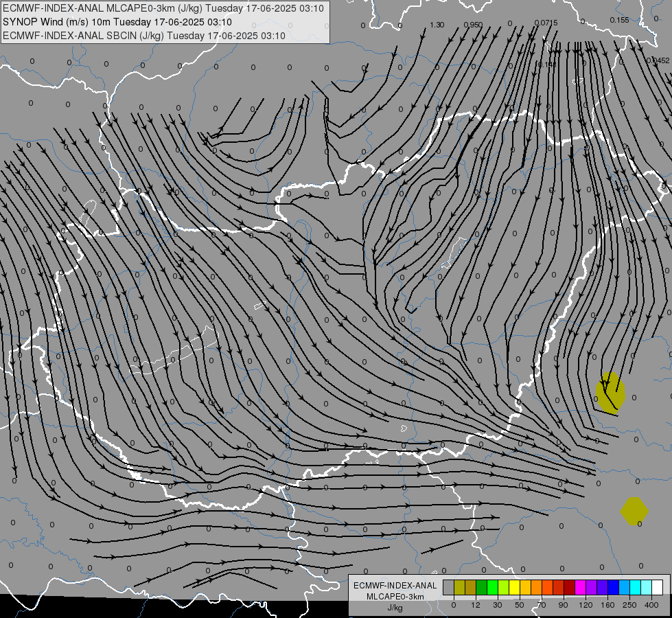Viewport: 672px width, 618px height.
Task: Click the map value 0.155
Action: click(x=619, y=20)
